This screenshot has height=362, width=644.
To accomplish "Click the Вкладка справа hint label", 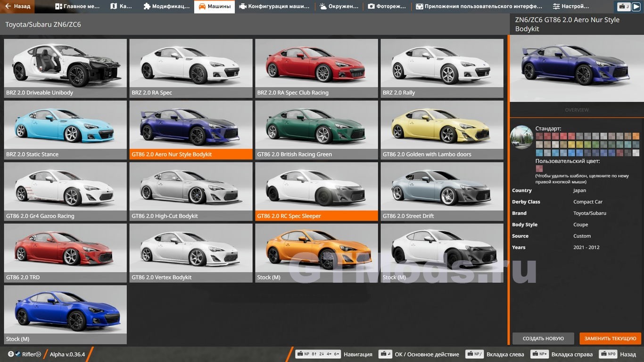I will pos(572,354).
